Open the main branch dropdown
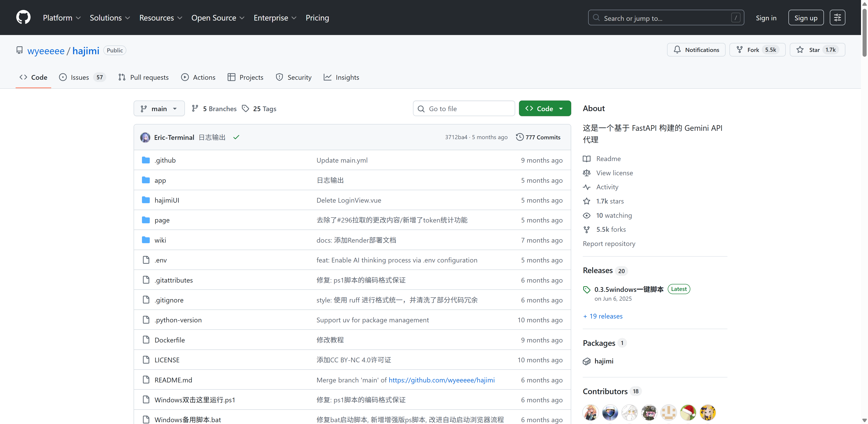 tap(159, 108)
